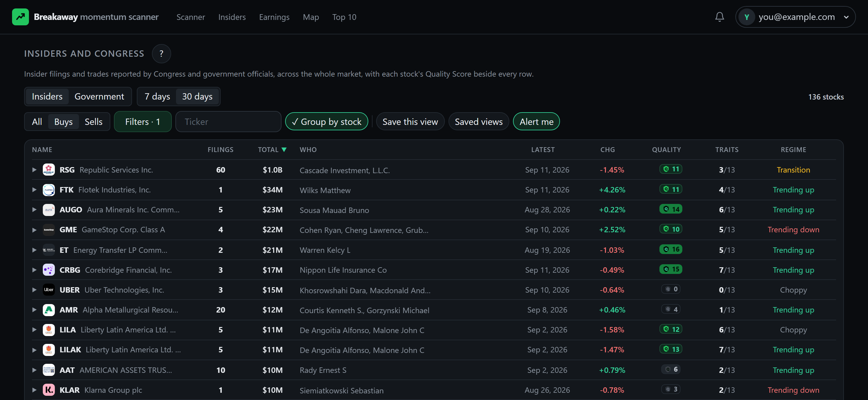Click the AUGO Aura Minerals logo
This screenshot has width=868, height=400.
[49, 209]
